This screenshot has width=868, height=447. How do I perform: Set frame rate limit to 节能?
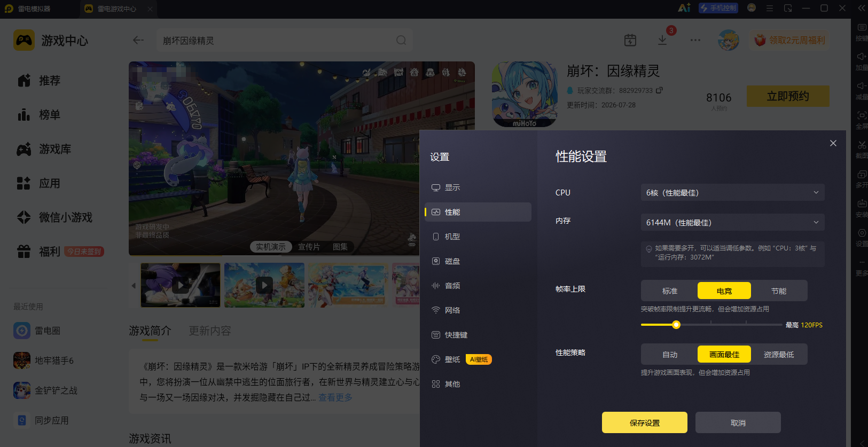click(x=779, y=291)
